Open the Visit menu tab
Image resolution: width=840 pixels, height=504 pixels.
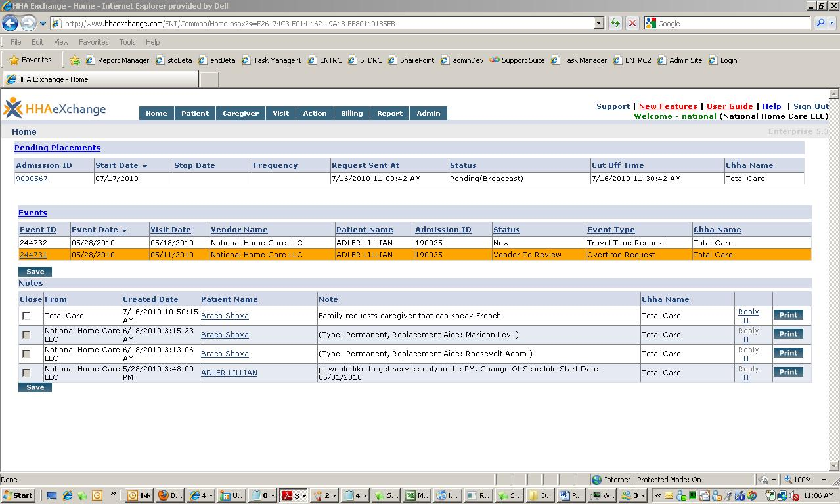click(x=281, y=114)
